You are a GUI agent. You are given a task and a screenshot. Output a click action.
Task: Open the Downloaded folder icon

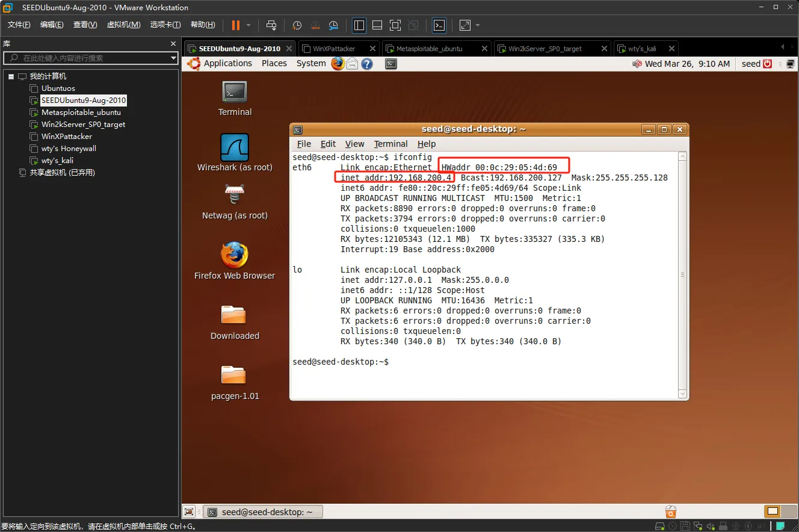(x=235, y=322)
